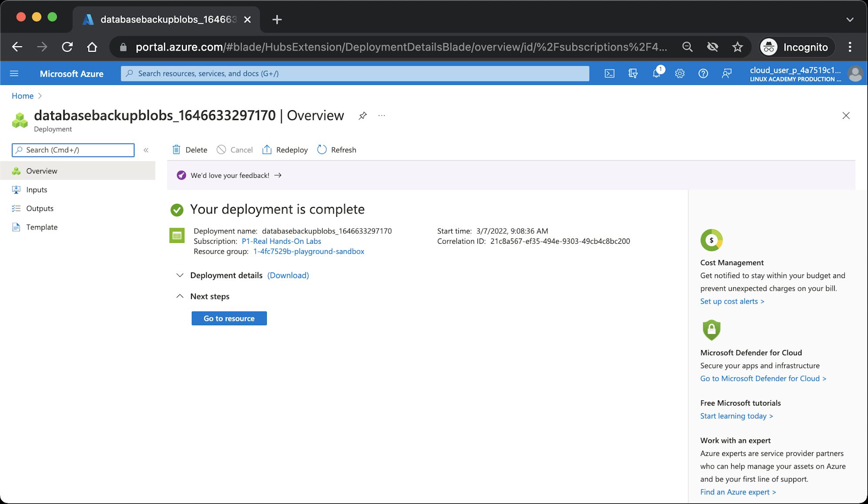Pin the deployment overview to dashboard
The width and height of the screenshot is (868, 504).
coord(362,116)
